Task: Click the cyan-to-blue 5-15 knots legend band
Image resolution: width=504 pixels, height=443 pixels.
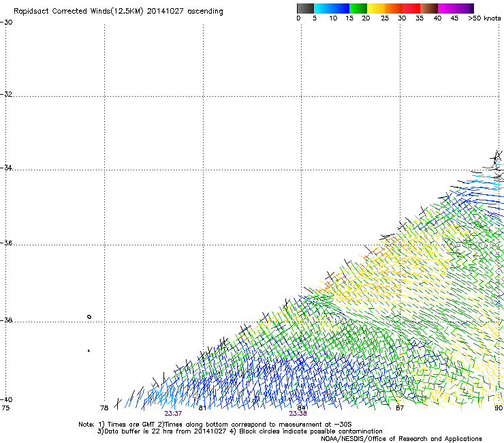Action: 332,8
